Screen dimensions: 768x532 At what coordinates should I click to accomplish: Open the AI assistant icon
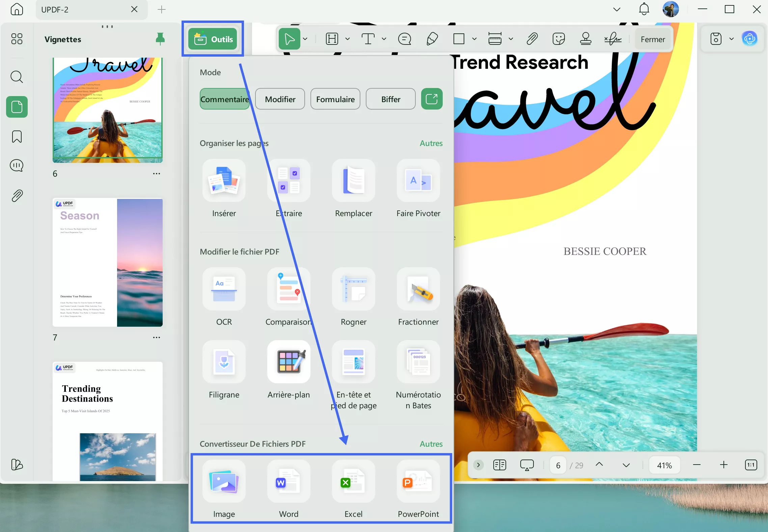(x=750, y=39)
